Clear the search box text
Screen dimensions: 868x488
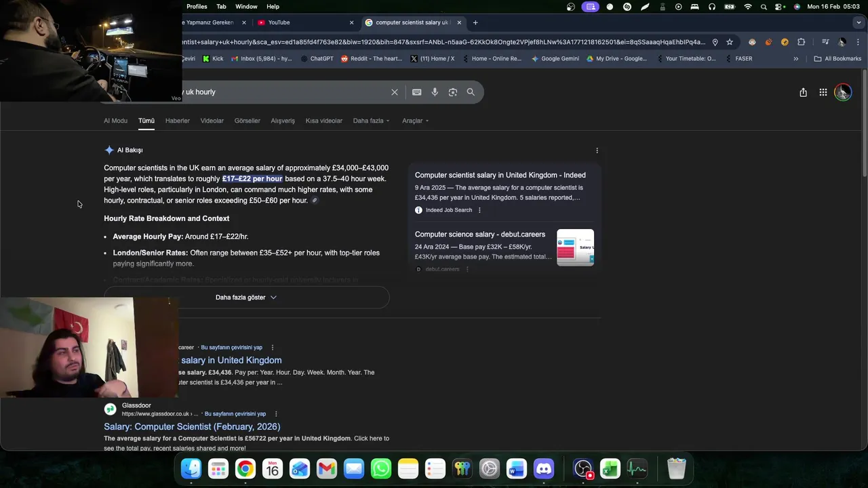coord(395,92)
